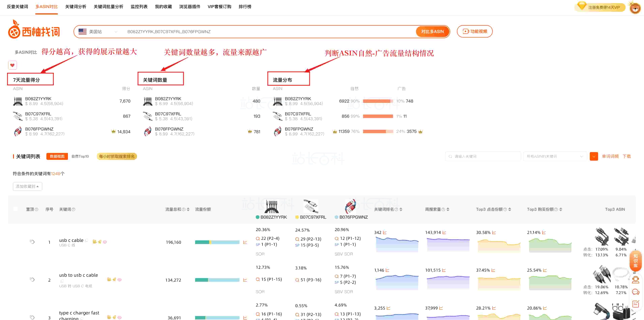Viewport: 644px width, 320px height.
Task: Go to the 监控列表 menu item
Action: coord(139,7)
